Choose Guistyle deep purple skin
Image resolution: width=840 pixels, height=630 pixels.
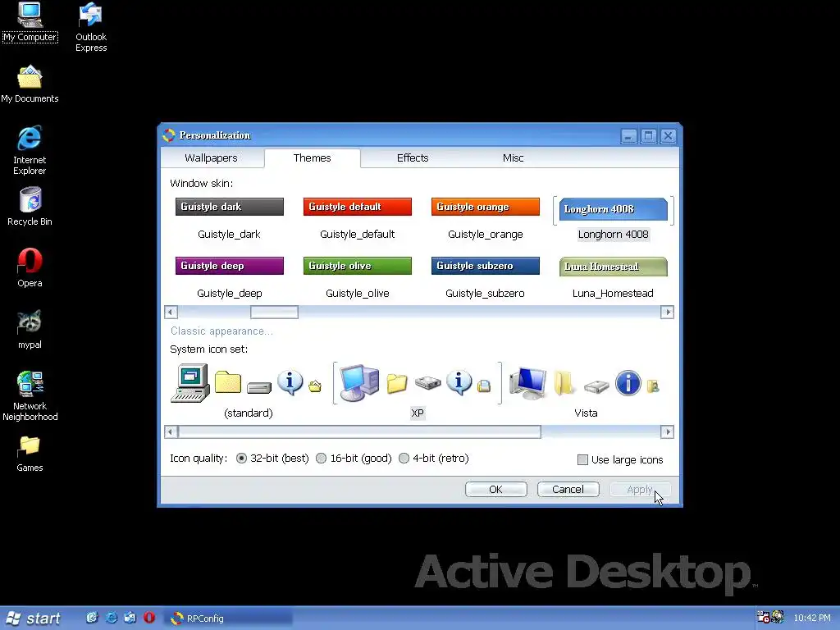230,279
